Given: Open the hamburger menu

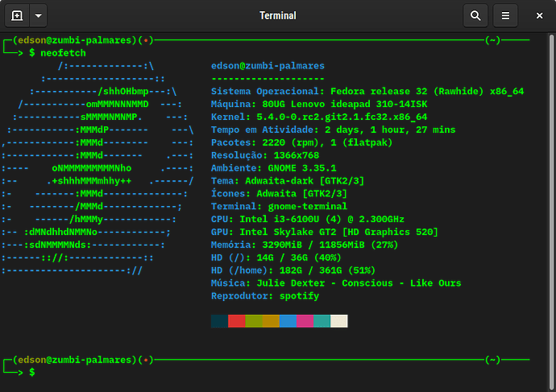Looking at the screenshot, I should [505, 15].
